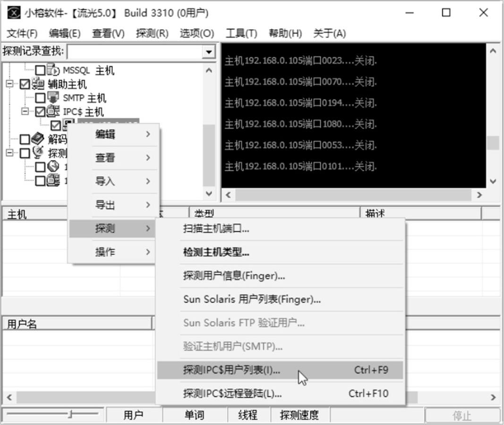The image size is (504, 425).
Task: Expand the 查看 context submenu
Action: tap(113, 158)
